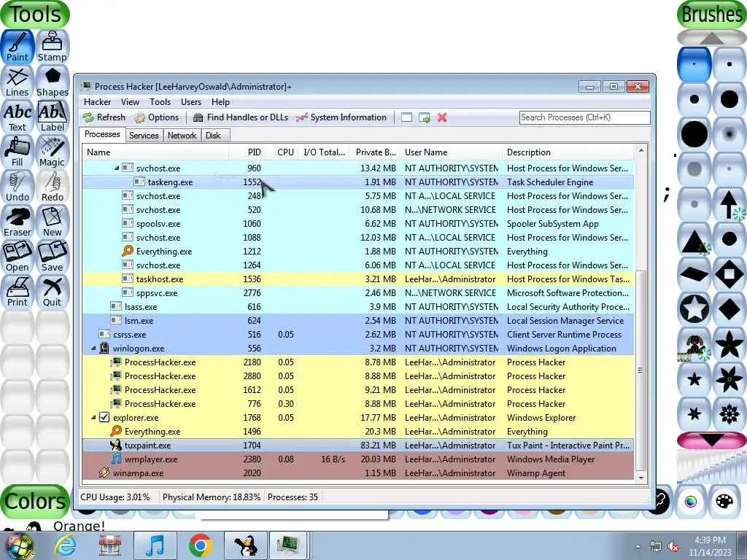Open Internet Explorer from the taskbar
This screenshot has width=747, height=560.
coord(65,545)
